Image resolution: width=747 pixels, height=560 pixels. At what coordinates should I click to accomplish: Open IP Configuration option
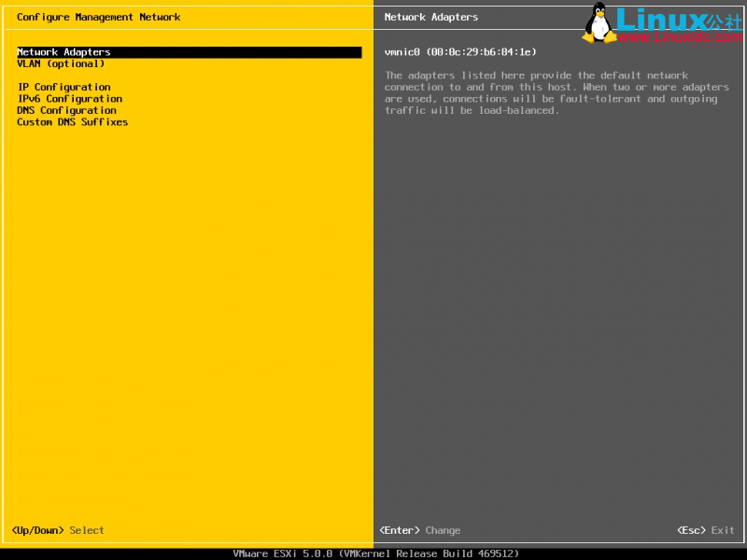click(x=63, y=87)
